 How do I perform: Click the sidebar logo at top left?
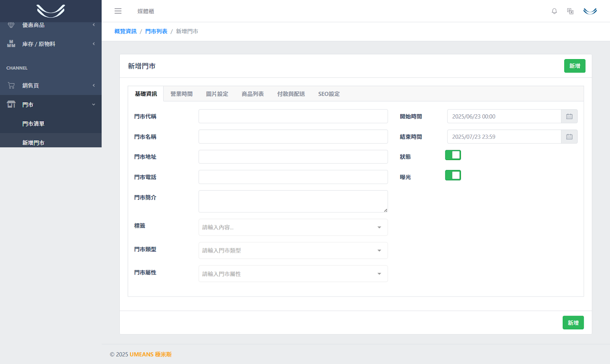[51, 11]
